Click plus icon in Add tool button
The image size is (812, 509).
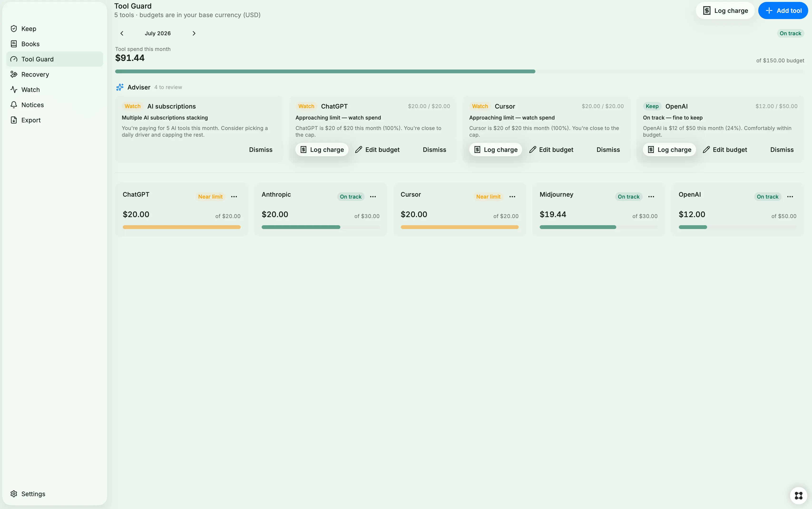coord(769,11)
